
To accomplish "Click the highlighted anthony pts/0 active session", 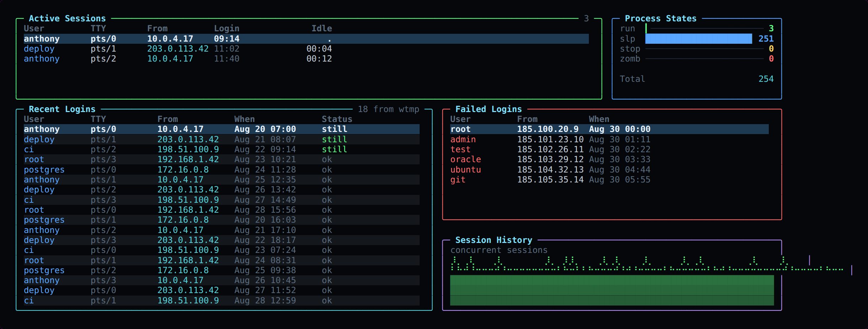I will pos(306,39).
